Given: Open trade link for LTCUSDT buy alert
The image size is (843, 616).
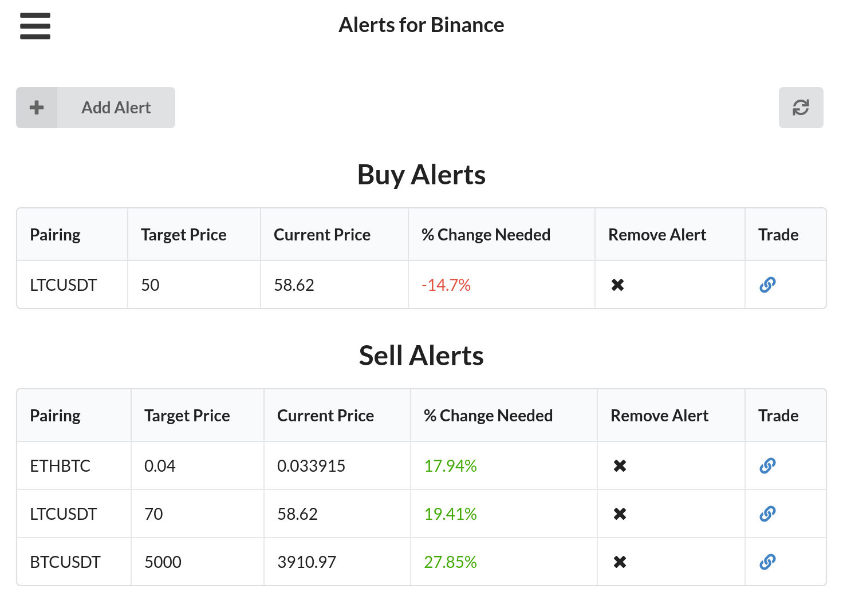Looking at the screenshot, I should tap(767, 285).
